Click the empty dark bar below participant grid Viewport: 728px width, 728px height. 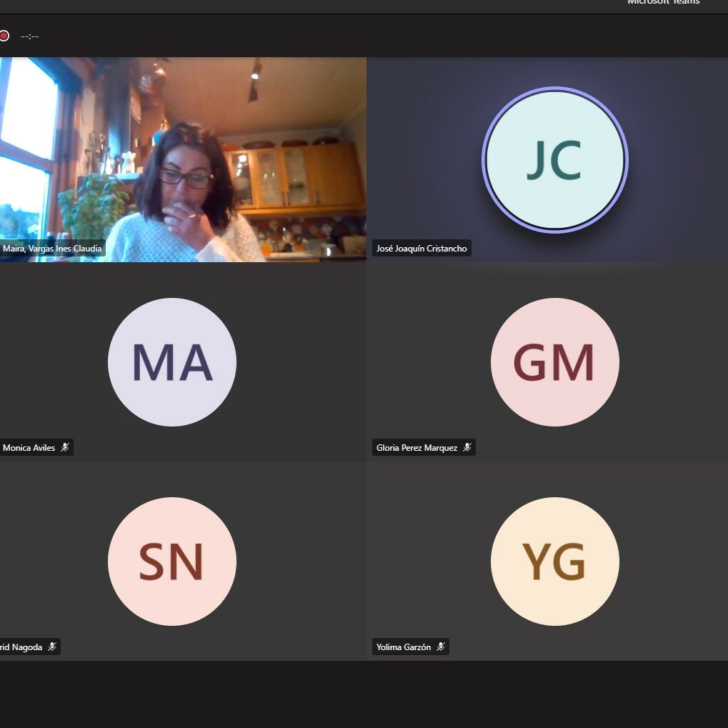(x=364, y=693)
